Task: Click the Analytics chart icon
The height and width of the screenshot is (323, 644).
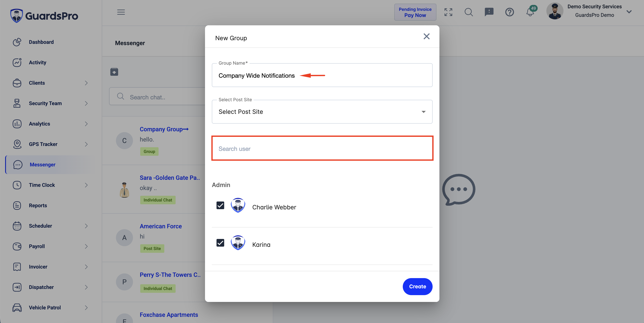Action: (x=17, y=124)
